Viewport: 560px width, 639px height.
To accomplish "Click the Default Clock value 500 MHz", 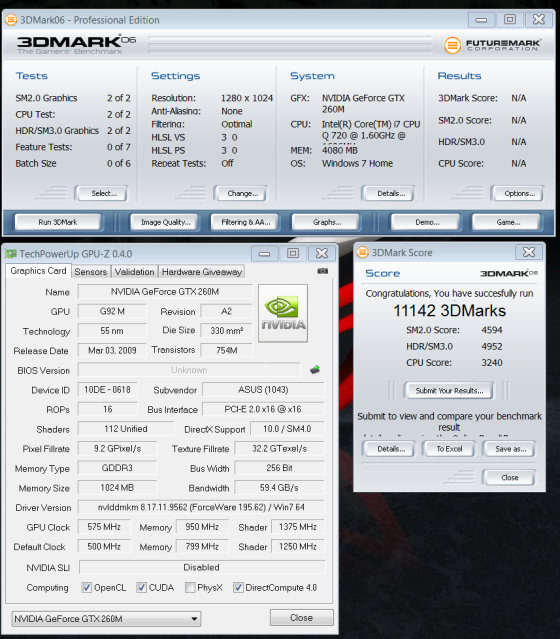I will [104, 546].
